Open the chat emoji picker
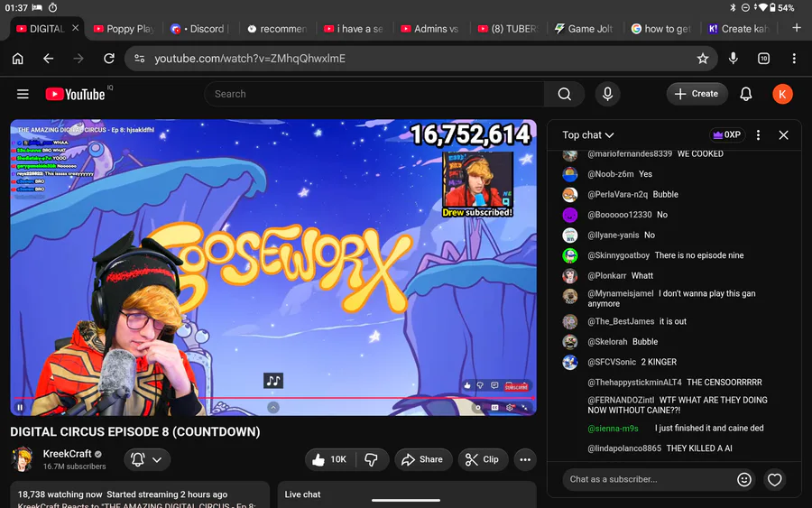The image size is (812, 508). point(743,479)
